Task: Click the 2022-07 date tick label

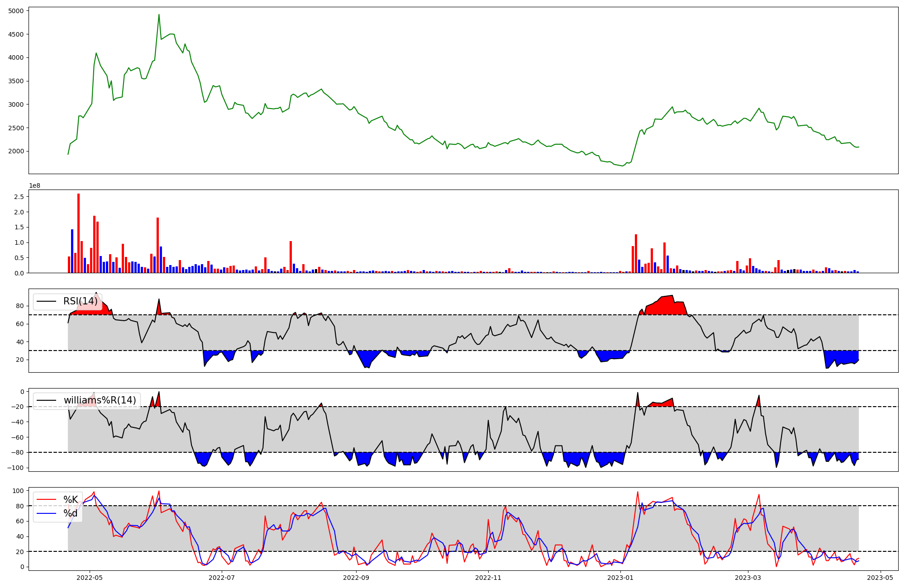Action: pos(222,578)
